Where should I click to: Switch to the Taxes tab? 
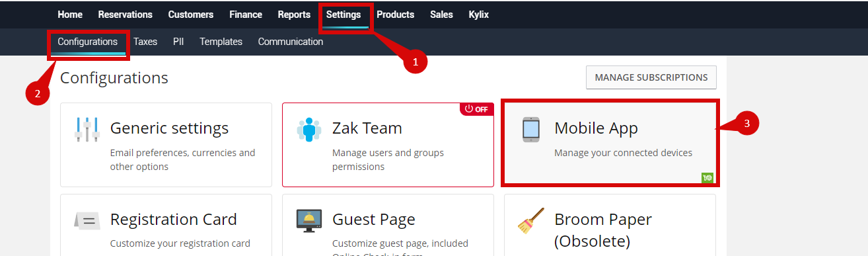[x=145, y=42]
